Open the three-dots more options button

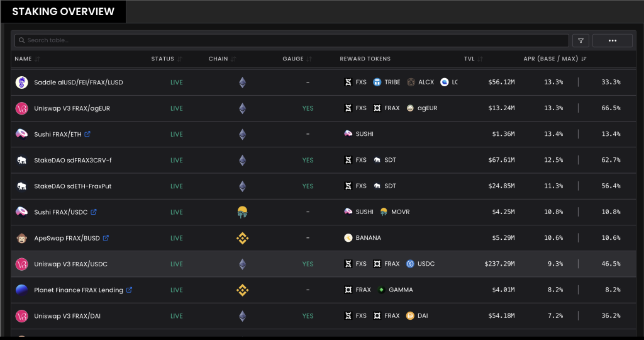[613, 41]
